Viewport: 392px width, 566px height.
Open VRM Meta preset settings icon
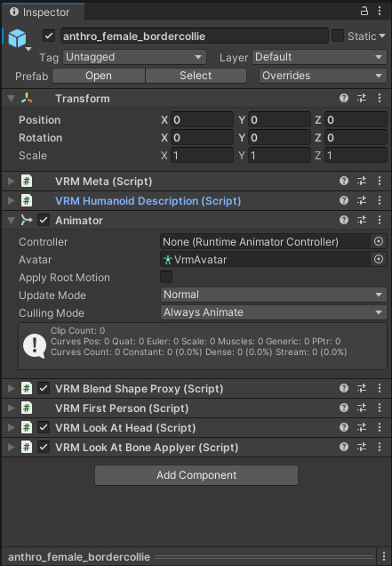click(x=362, y=181)
